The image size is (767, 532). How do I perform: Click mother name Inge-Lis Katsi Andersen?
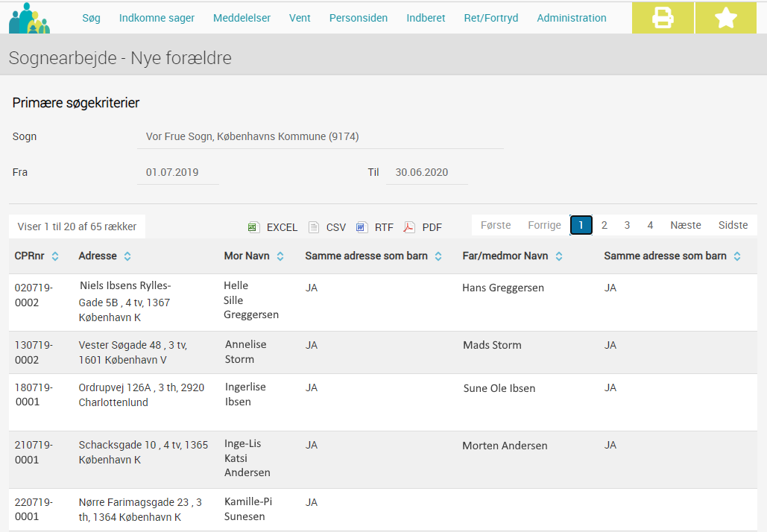(x=247, y=457)
